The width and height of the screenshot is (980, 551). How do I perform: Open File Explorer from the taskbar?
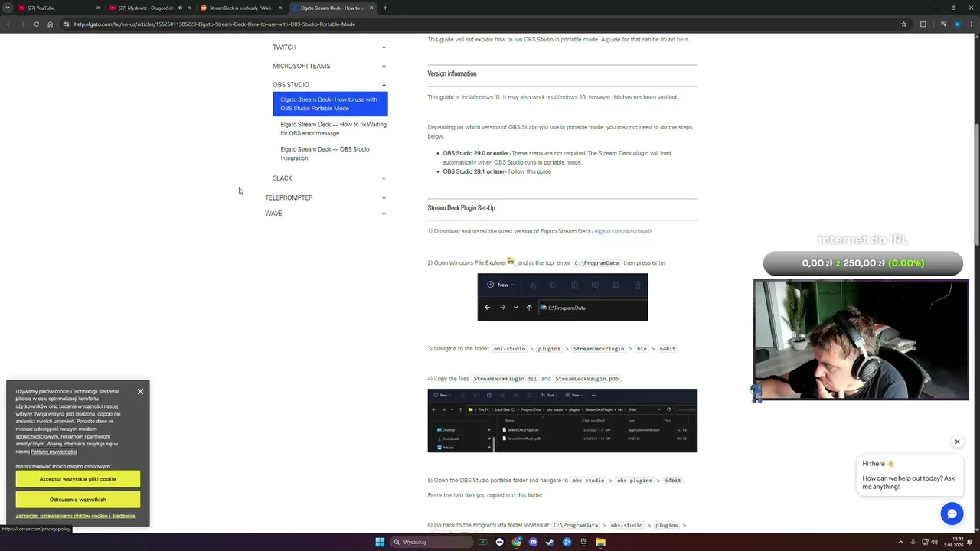point(601,542)
